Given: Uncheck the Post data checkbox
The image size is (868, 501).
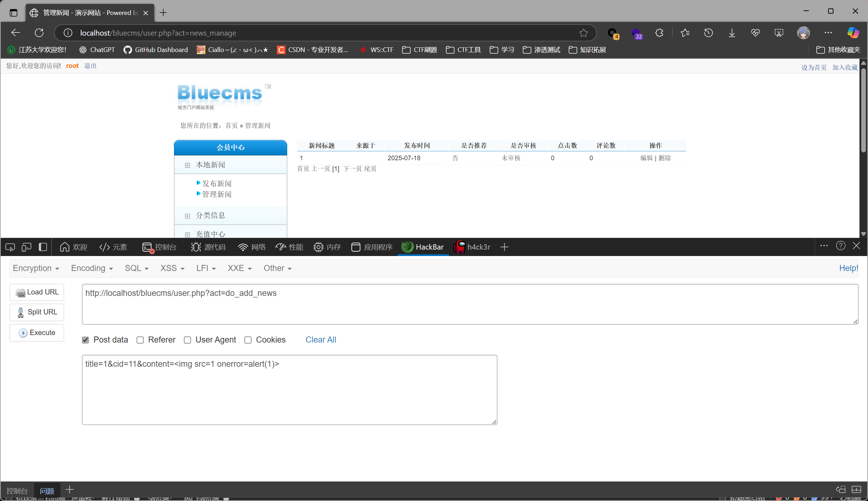Looking at the screenshot, I should tap(85, 340).
